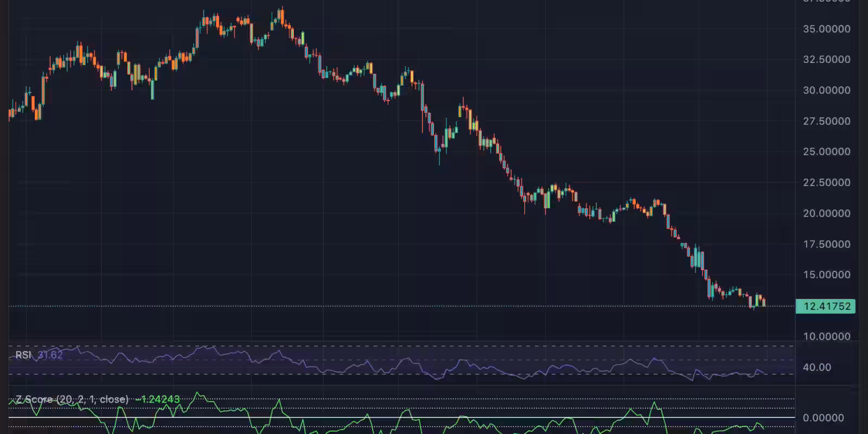This screenshot has width=868, height=434.
Task: Click the 22.50000 price axis label
Action: click(x=826, y=182)
